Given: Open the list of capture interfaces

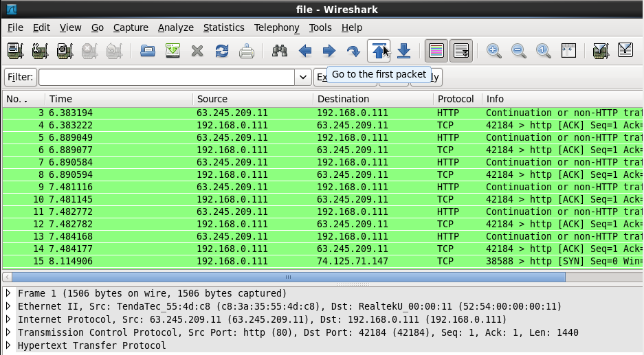Looking at the screenshot, I should point(16,51).
